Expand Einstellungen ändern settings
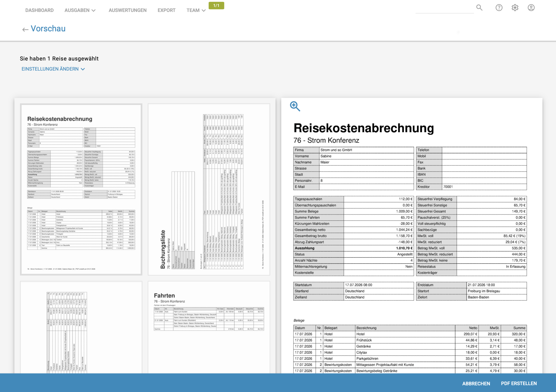Image resolution: width=556 pixels, height=392 pixels. point(53,69)
